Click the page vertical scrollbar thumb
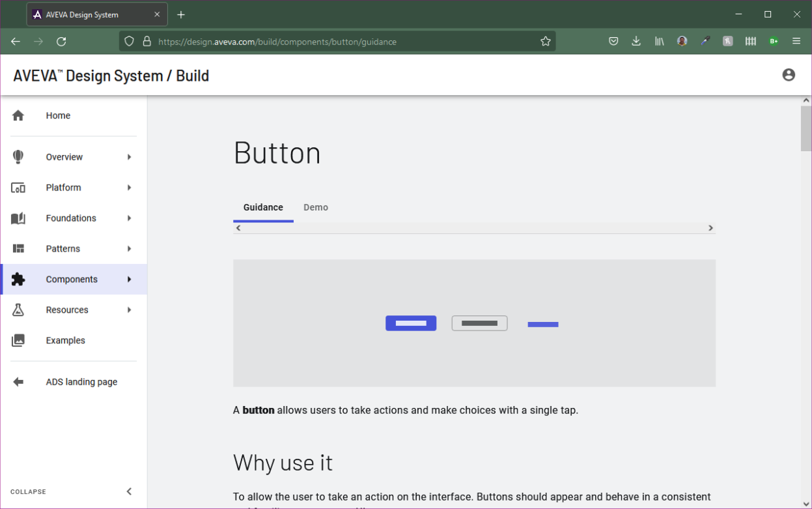The height and width of the screenshot is (509, 812). click(x=806, y=127)
